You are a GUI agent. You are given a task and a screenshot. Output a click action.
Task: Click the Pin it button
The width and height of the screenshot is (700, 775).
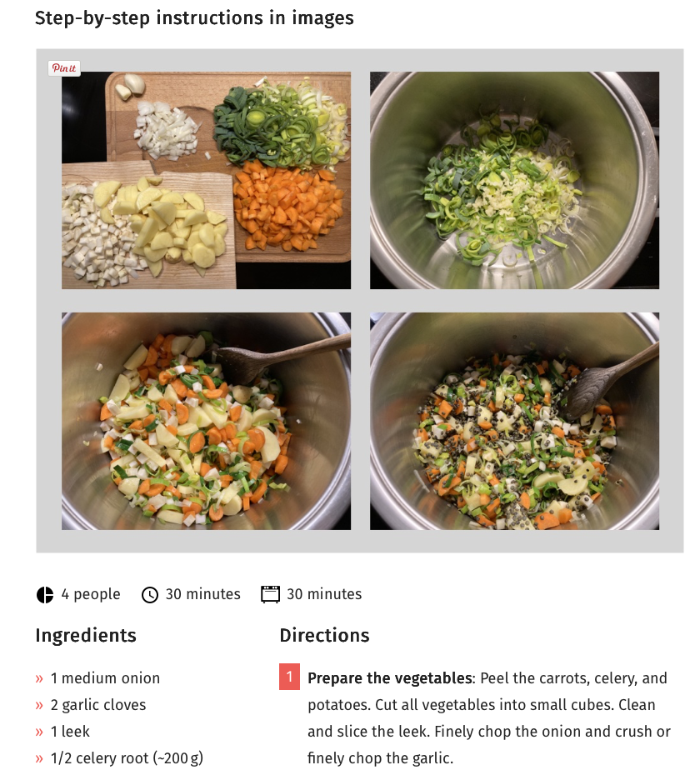64,68
